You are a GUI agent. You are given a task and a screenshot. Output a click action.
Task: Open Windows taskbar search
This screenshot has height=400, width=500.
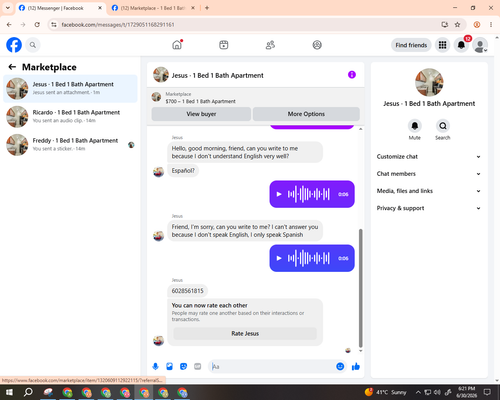coord(28,392)
